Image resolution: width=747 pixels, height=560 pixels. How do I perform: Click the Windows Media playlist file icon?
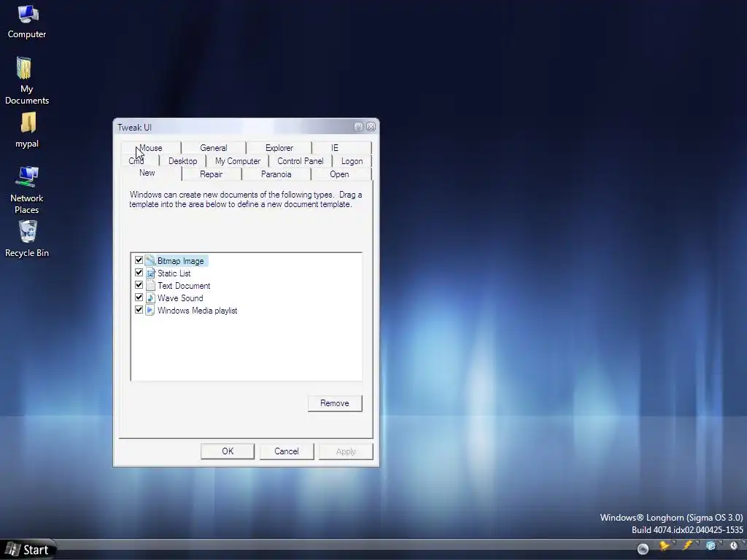tap(150, 310)
